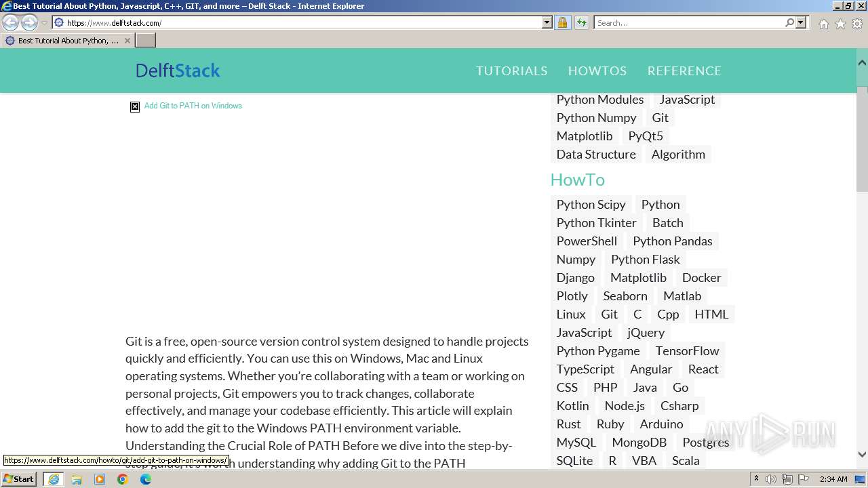Open the recent pages dropdown arrow

pos(45,23)
